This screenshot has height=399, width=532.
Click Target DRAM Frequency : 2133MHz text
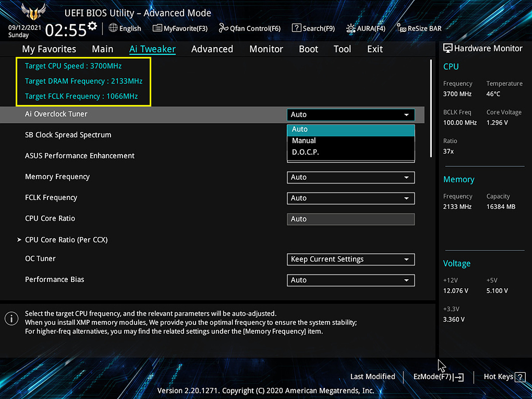[84, 81]
